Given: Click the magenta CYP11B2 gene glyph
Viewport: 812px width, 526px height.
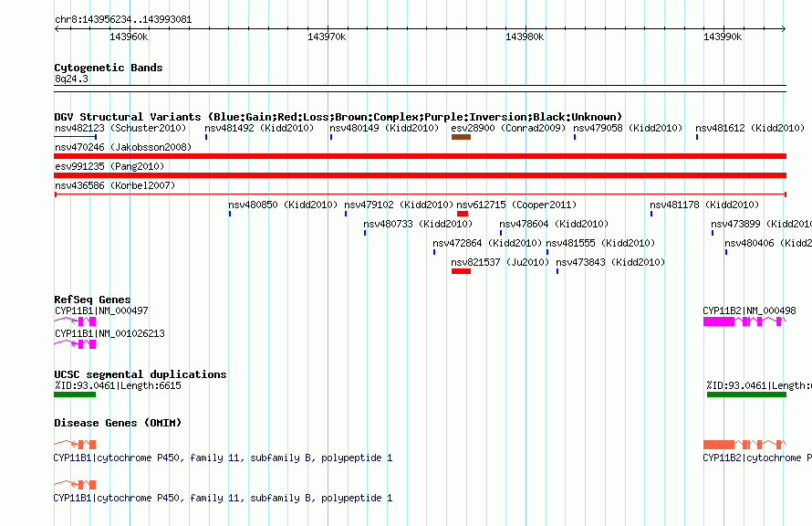Looking at the screenshot, I should click(744, 321).
